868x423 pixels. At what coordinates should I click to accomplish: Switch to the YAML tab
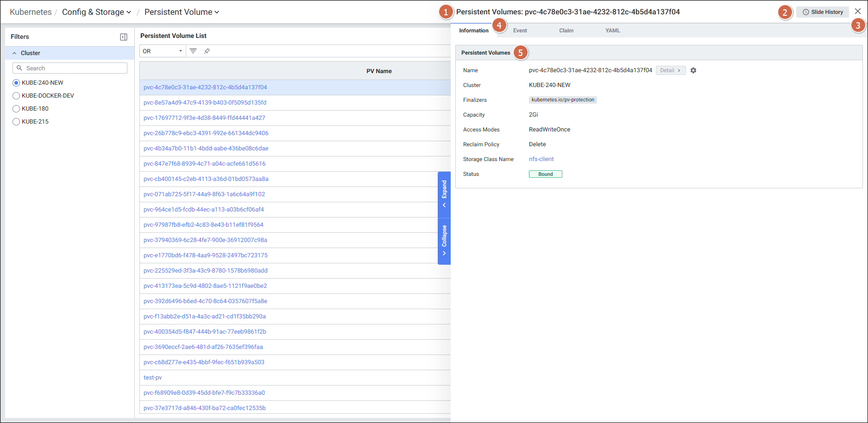tap(612, 31)
